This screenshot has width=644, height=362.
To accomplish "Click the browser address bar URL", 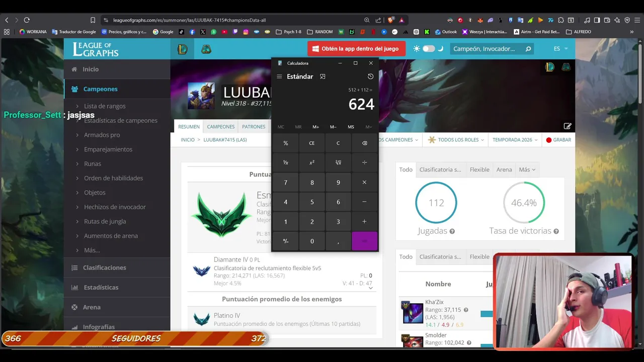I will tap(189, 20).
